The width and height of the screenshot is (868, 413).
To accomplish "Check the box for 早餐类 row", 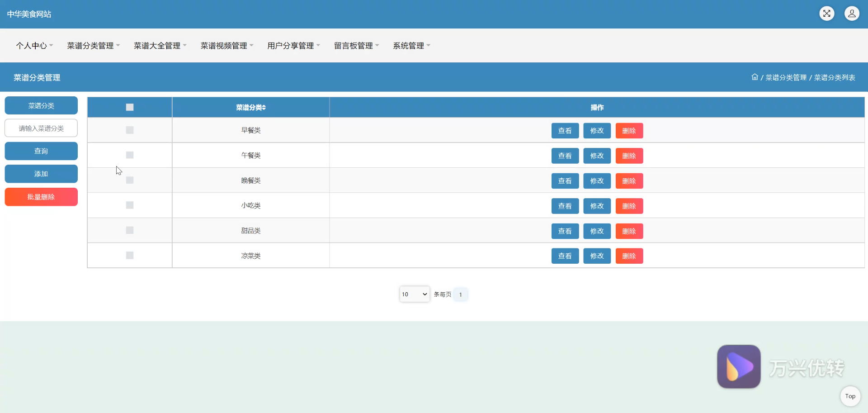I will click(130, 130).
